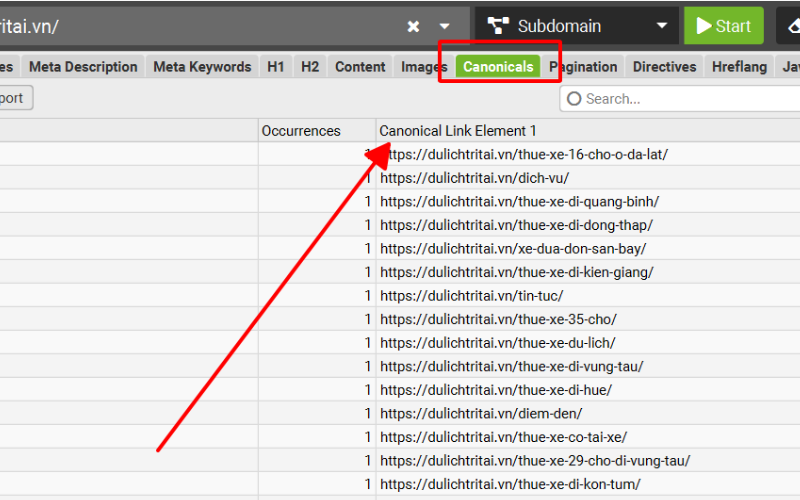Image resolution: width=800 pixels, height=500 pixels.
Task: Open the Meta Keywords tab
Action: pyautogui.click(x=202, y=67)
